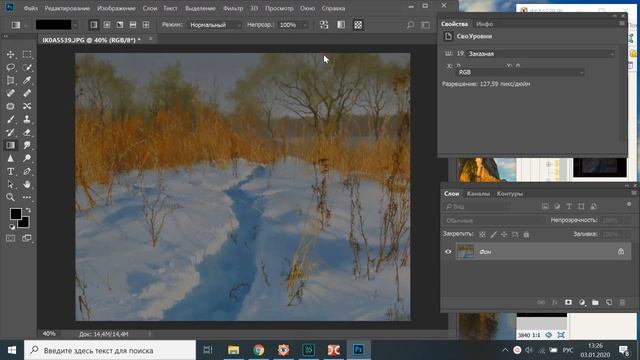This screenshot has width=640, height=360.
Task: Open the Непрозр. opacity dropdown arrow
Action: click(x=305, y=25)
